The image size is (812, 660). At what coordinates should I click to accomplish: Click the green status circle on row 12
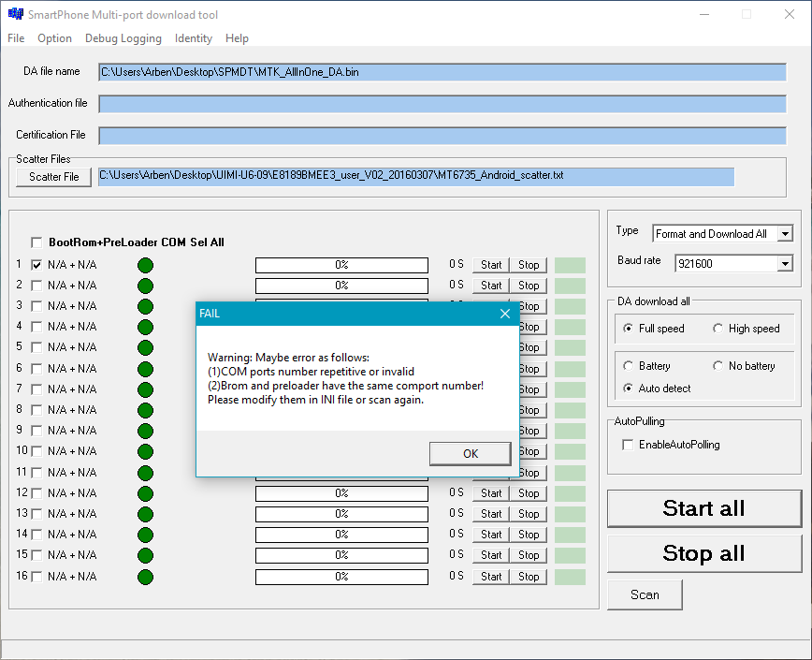[x=146, y=493]
